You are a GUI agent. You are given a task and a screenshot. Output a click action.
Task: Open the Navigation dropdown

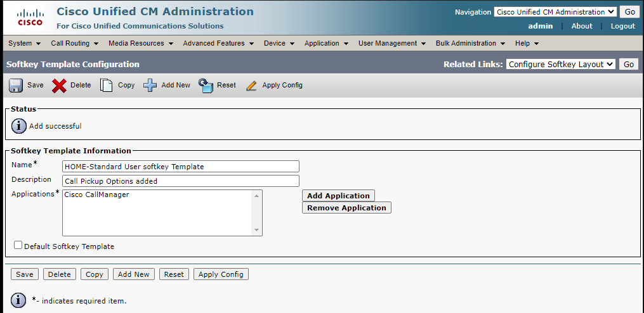point(555,12)
